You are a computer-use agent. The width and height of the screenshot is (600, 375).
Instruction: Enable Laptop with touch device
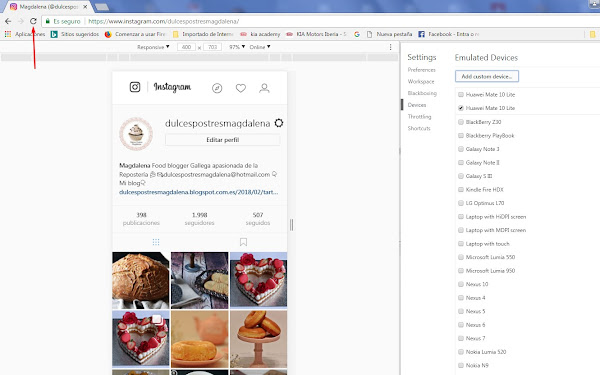pyautogui.click(x=461, y=244)
